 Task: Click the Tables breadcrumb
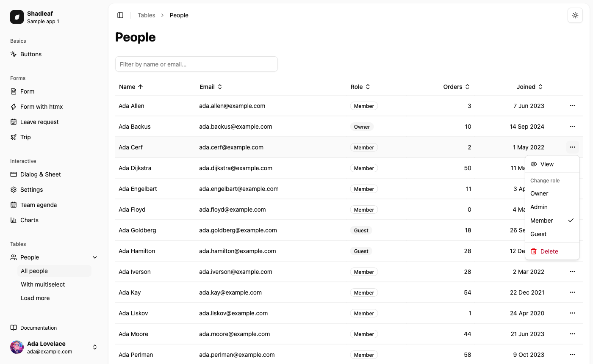point(147,15)
